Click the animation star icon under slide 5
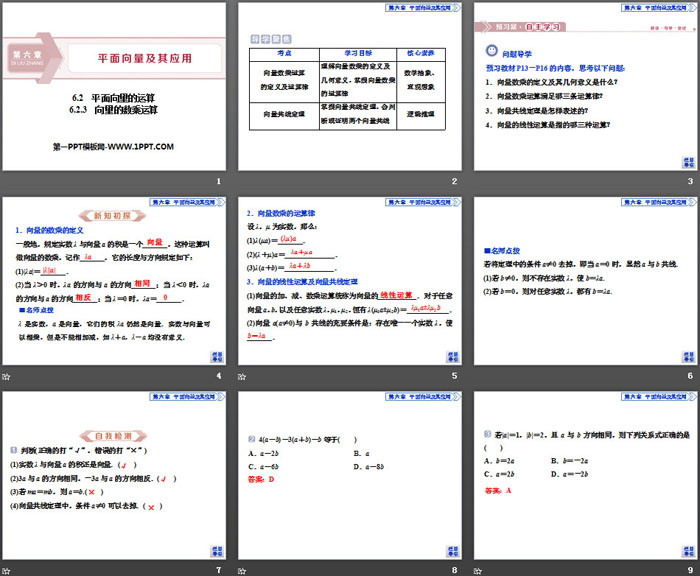 244,376
